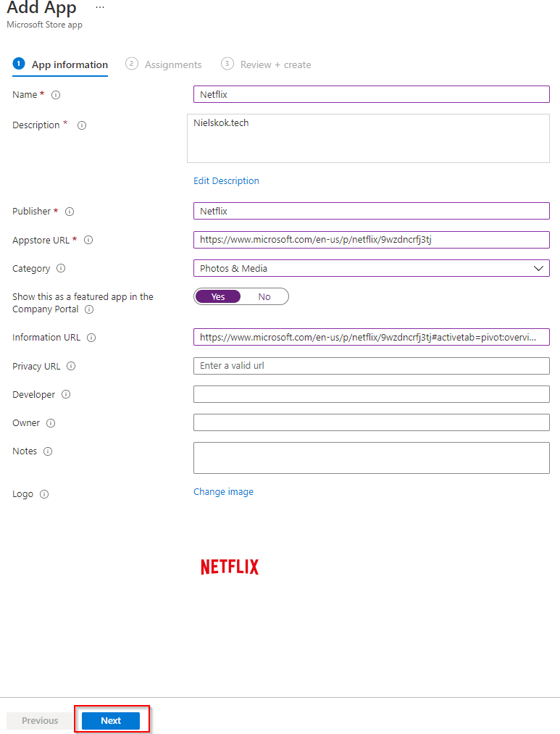Click the Developer input field
This screenshot has width=560, height=734.
[x=372, y=394]
